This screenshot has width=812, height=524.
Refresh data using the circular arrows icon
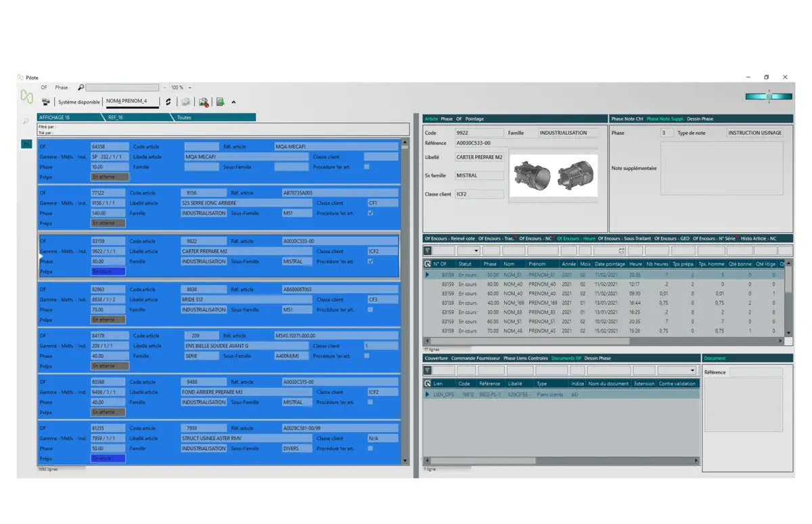[167, 101]
